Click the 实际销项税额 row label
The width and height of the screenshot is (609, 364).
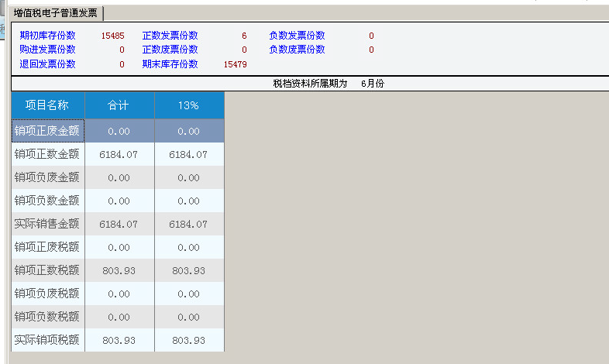point(47,341)
